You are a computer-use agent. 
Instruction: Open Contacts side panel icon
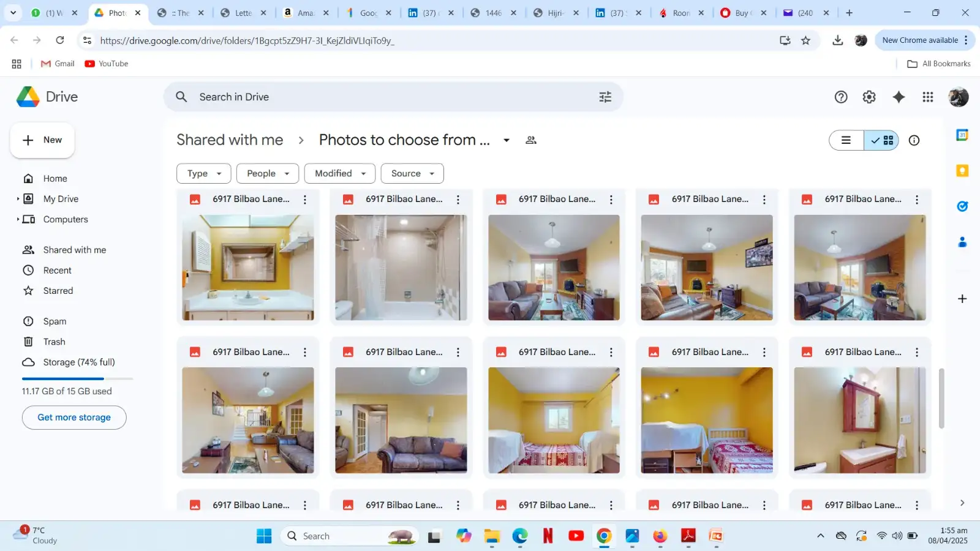pyautogui.click(x=962, y=242)
